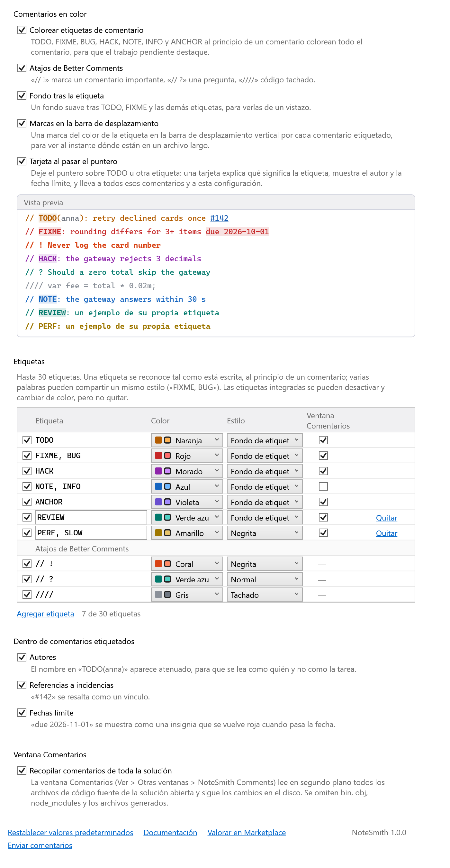Open the Rojo color dropdown for FIXME, BUG
Screen dimensions: 450x868
(187, 456)
